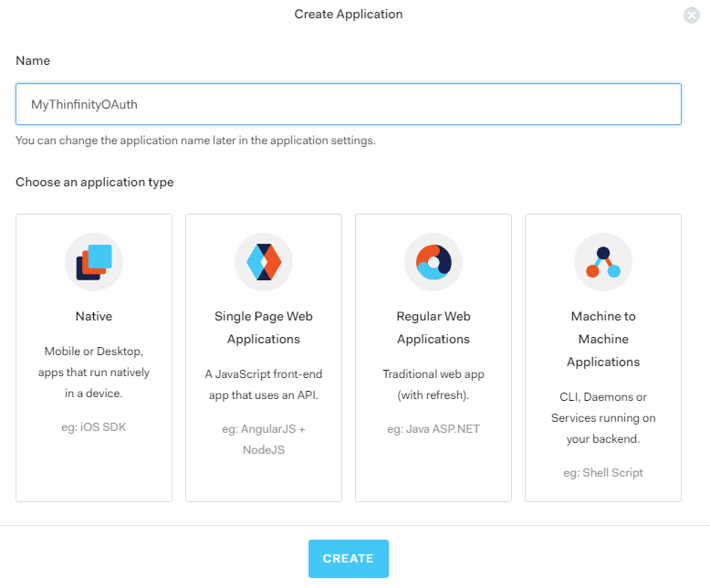The height and width of the screenshot is (588, 710).
Task: Click the "CLI, Daemons or Services" description
Action: point(603,417)
